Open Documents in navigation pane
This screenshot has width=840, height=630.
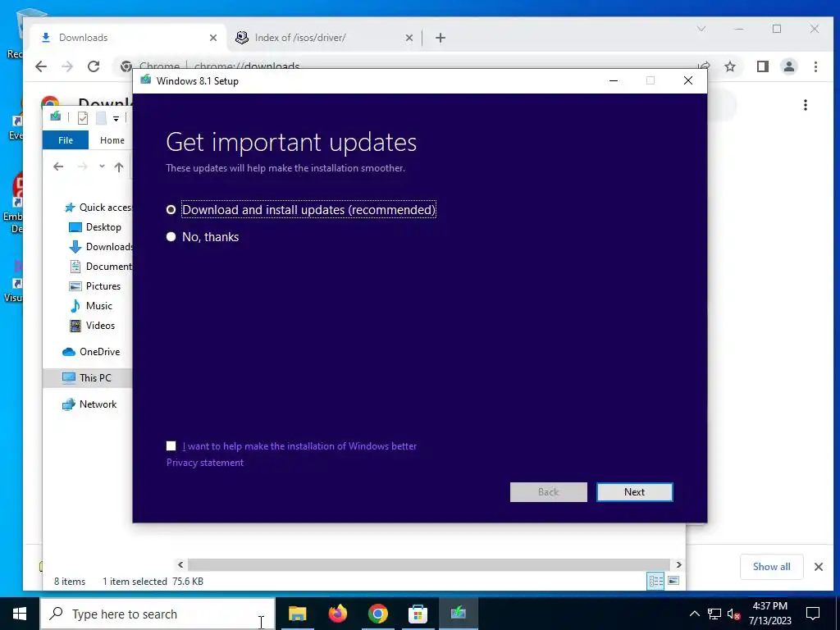tap(101, 267)
